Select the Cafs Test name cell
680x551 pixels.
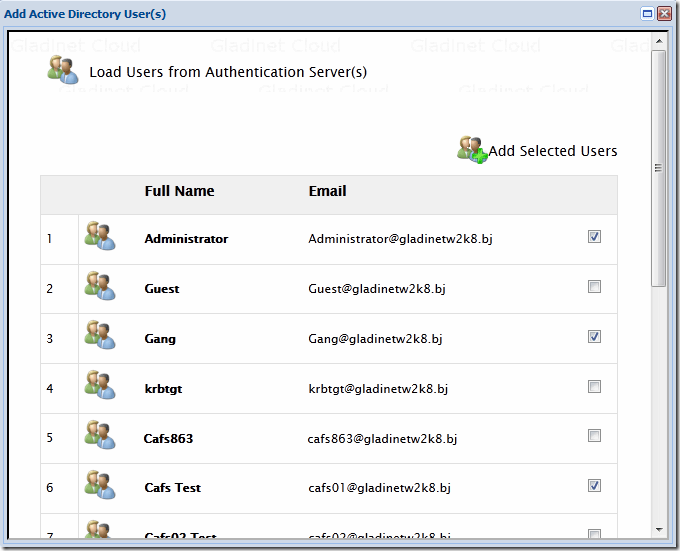173,488
